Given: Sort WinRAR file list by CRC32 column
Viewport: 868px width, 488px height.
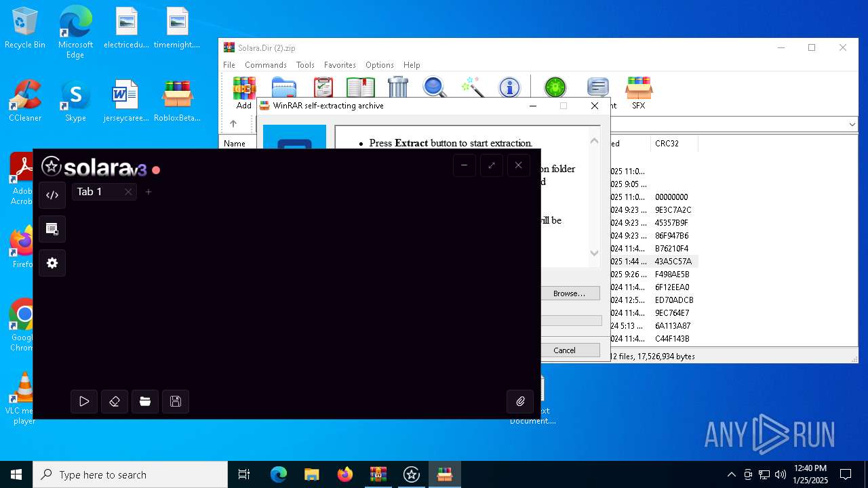Looking at the screenshot, I should (x=673, y=144).
